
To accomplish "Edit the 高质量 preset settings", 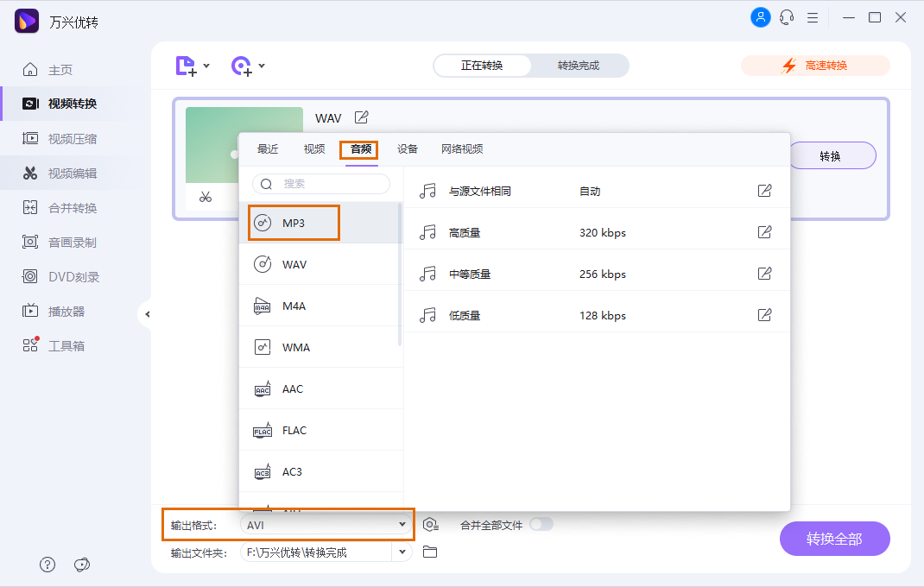I will [764, 231].
